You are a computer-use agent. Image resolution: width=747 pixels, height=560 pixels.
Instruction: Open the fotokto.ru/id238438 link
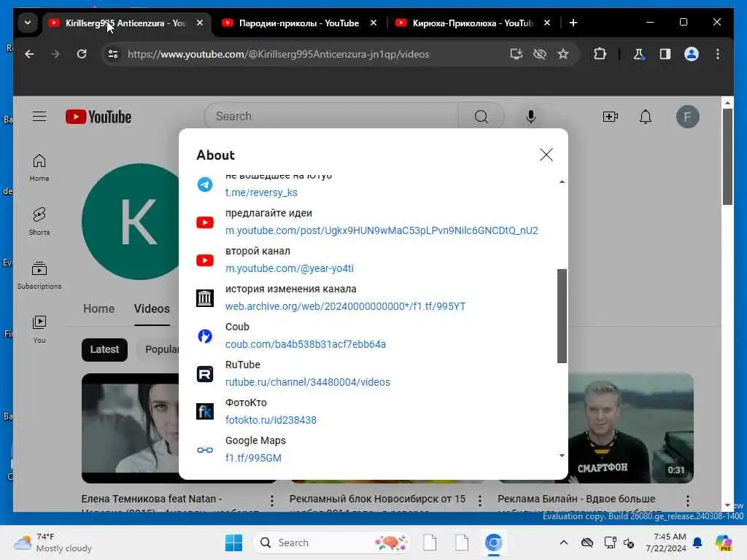pos(271,420)
